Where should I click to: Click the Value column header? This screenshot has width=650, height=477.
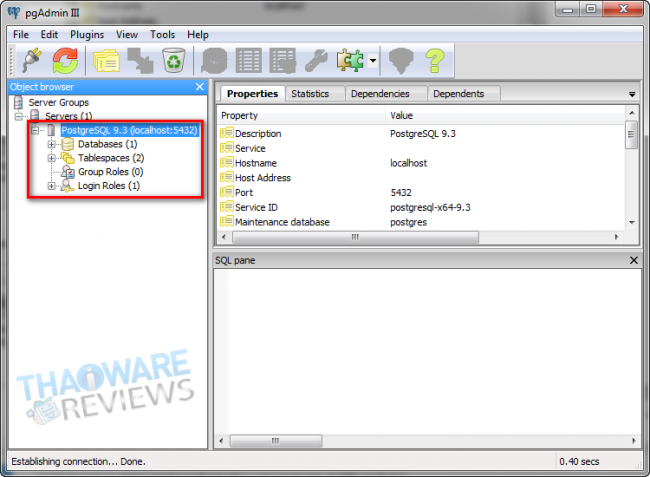[505, 116]
